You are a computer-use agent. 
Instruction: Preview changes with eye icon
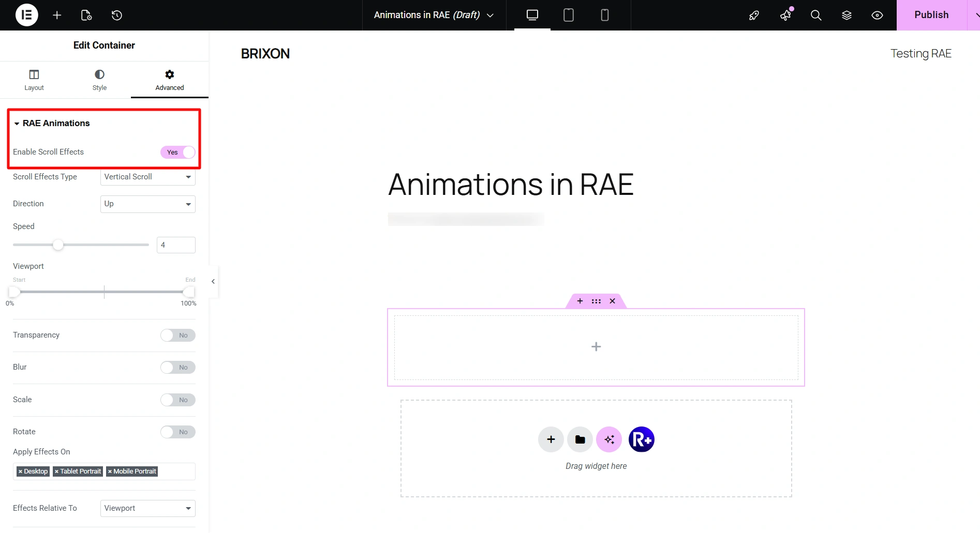point(877,15)
